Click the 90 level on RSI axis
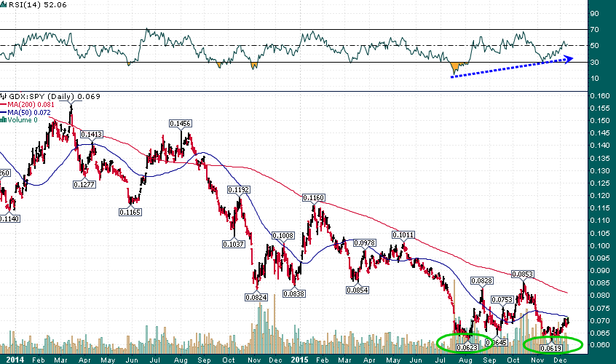 coord(594,13)
